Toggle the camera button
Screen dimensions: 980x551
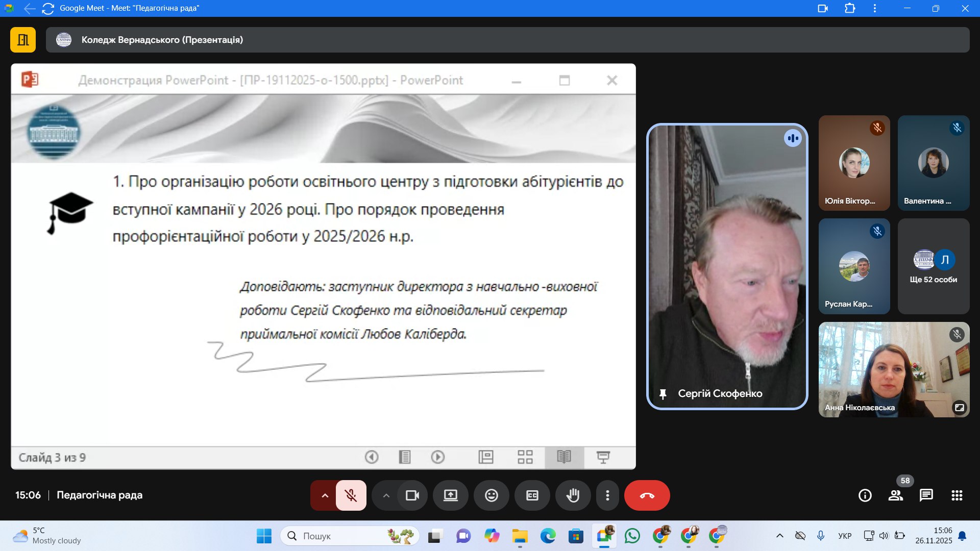pyautogui.click(x=412, y=495)
